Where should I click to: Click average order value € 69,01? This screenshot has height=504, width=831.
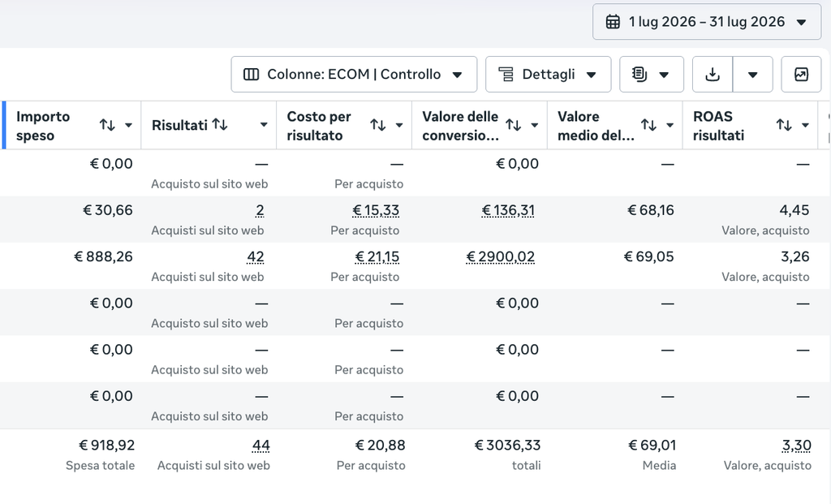[x=652, y=446]
